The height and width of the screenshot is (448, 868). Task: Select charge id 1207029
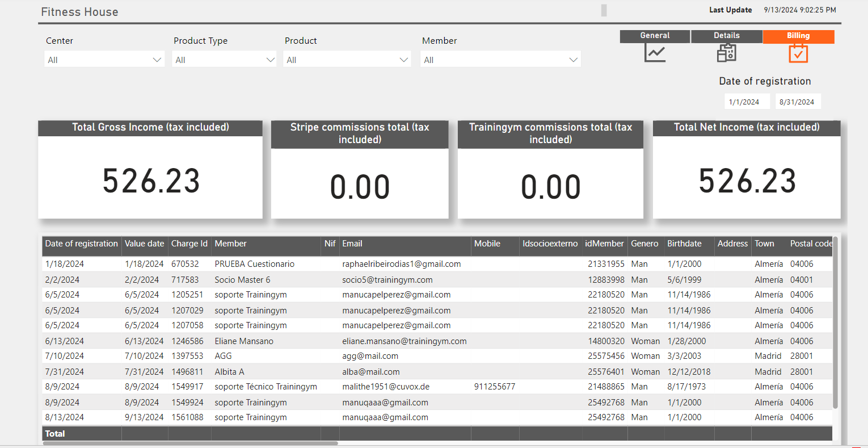187,311
